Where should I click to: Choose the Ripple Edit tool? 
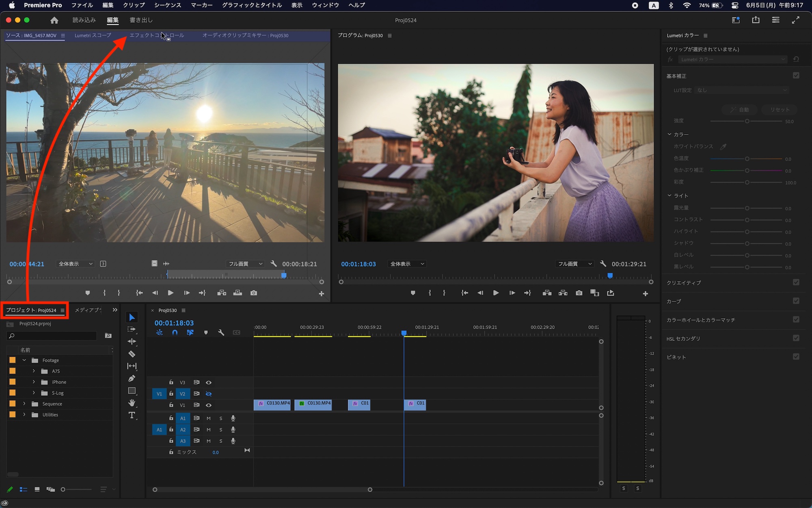pos(132,342)
